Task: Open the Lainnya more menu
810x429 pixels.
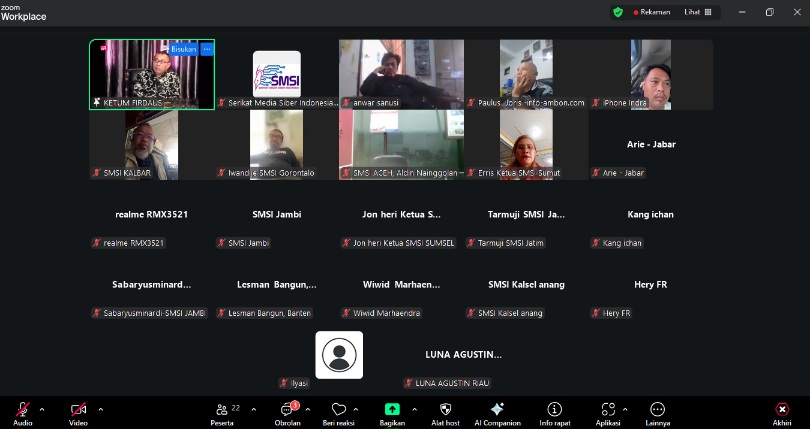Action: [657, 410]
